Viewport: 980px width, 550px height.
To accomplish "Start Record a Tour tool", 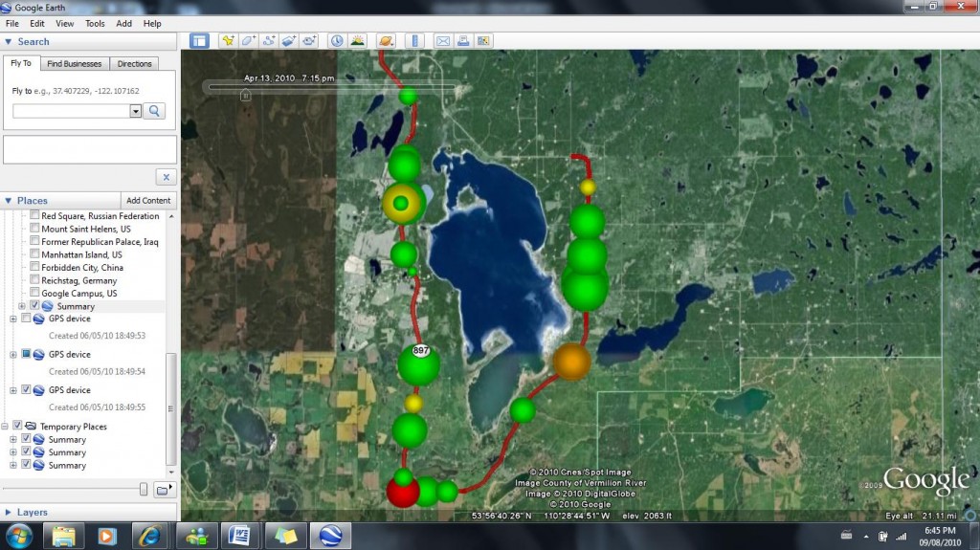I will point(309,41).
